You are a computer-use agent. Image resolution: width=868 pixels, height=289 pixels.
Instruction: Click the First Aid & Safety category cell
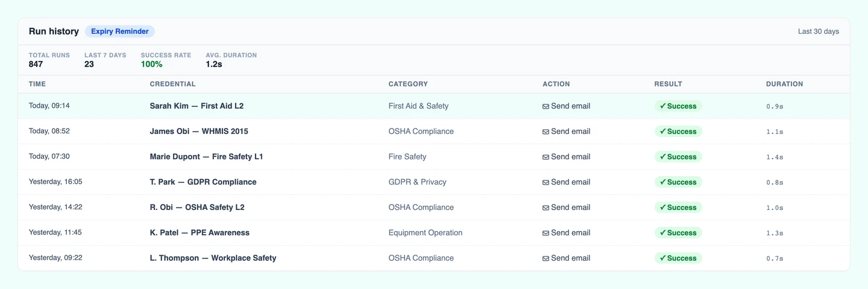click(418, 106)
